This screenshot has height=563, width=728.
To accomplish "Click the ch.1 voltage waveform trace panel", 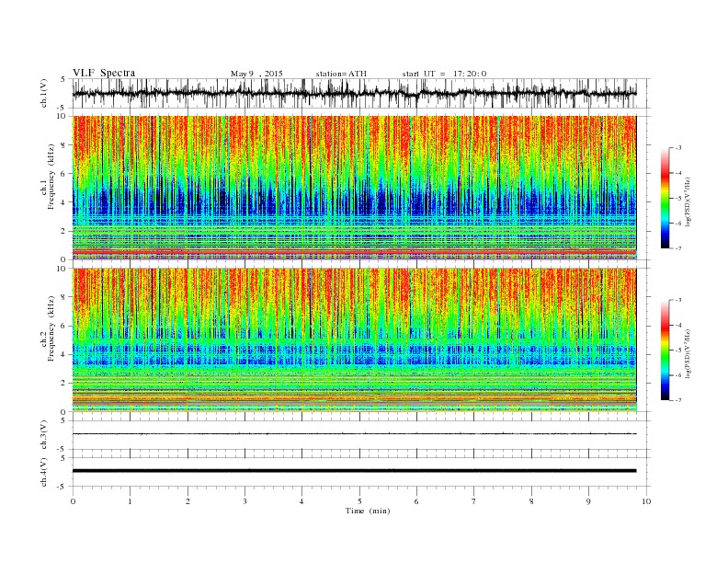I will click(x=360, y=93).
